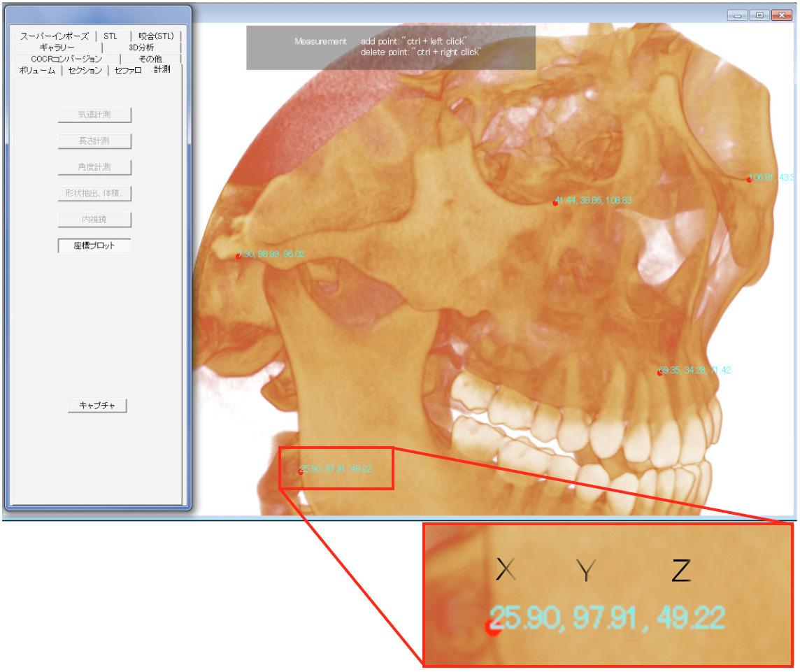This screenshot has height=672, width=800.
Task: Open the 咬合(STL) tab
Action: (156, 36)
